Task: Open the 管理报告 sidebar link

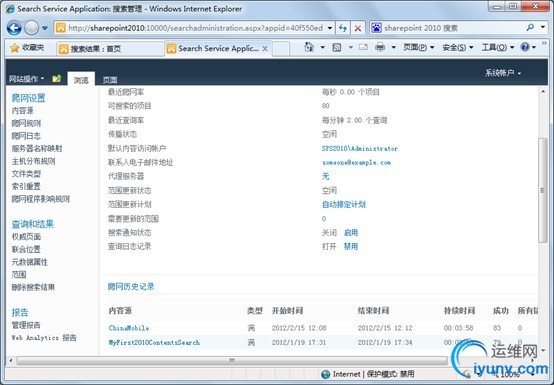Action: click(x=26, y=325)
